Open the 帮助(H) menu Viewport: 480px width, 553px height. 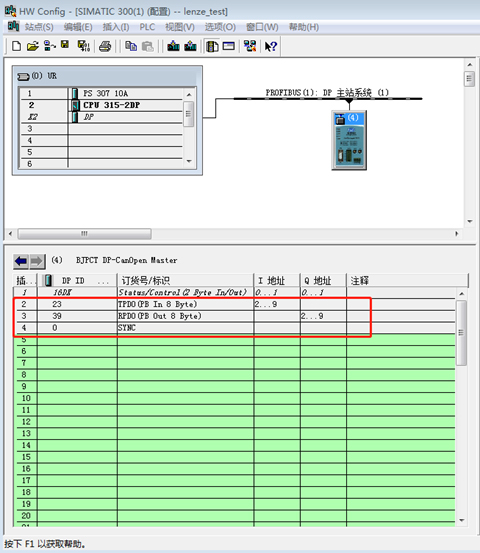(x=304, y=27)
